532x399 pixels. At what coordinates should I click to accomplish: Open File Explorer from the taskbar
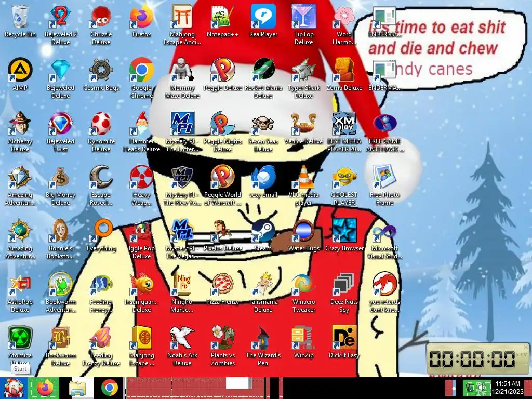(77, 388)
